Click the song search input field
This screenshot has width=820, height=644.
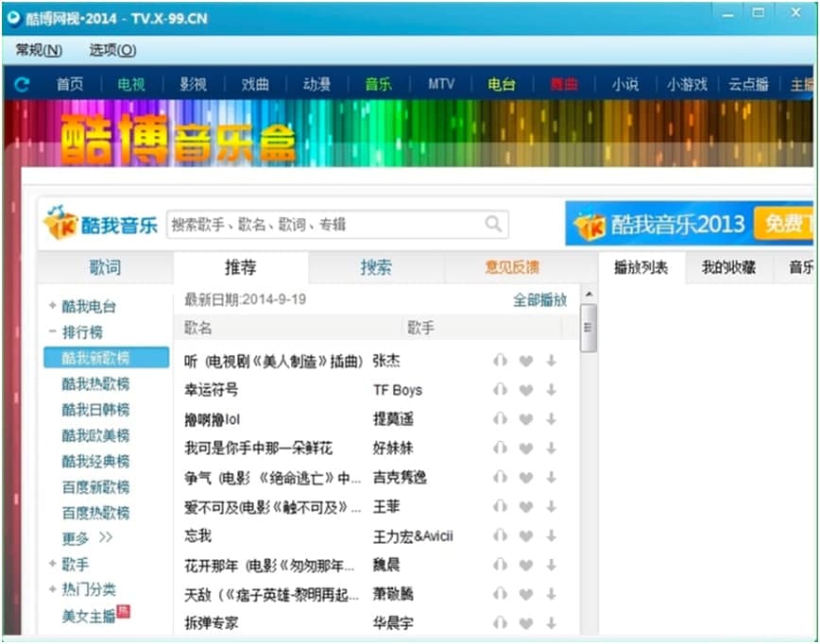[326, 225]
